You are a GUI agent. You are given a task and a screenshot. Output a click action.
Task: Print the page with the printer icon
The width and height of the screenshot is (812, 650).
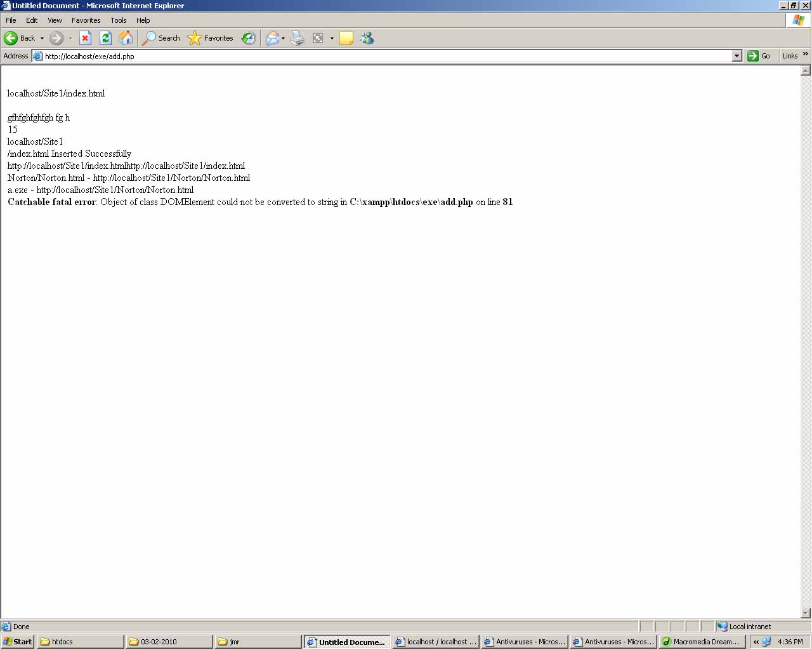(x=298, y=38)
